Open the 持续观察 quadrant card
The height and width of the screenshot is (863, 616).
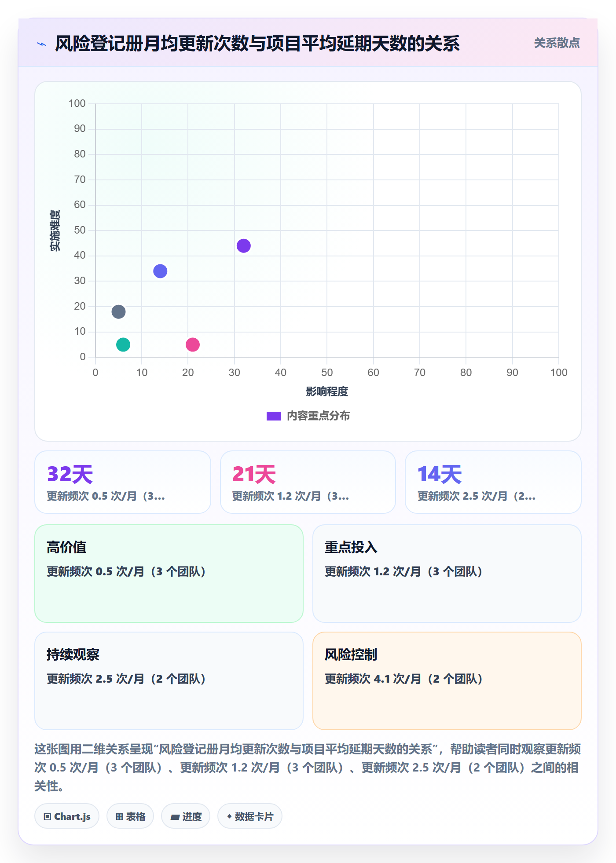click(x=169, y=681)
